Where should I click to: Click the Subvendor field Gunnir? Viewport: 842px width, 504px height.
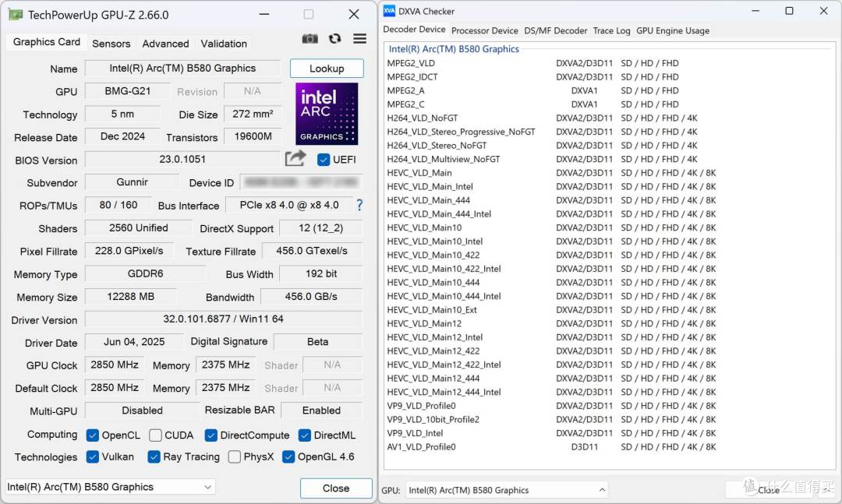pos(132,182)
